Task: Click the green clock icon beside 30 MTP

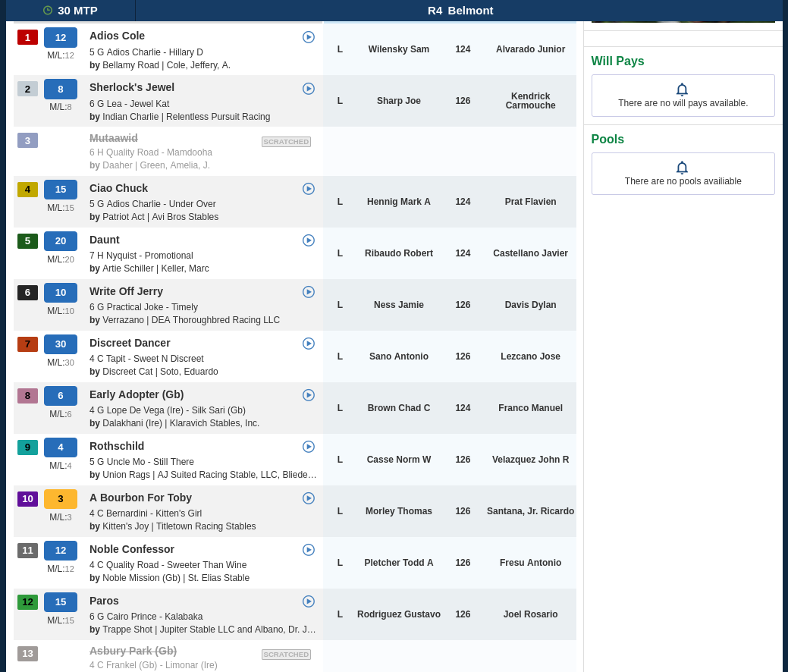Action: tap(48, 10)
